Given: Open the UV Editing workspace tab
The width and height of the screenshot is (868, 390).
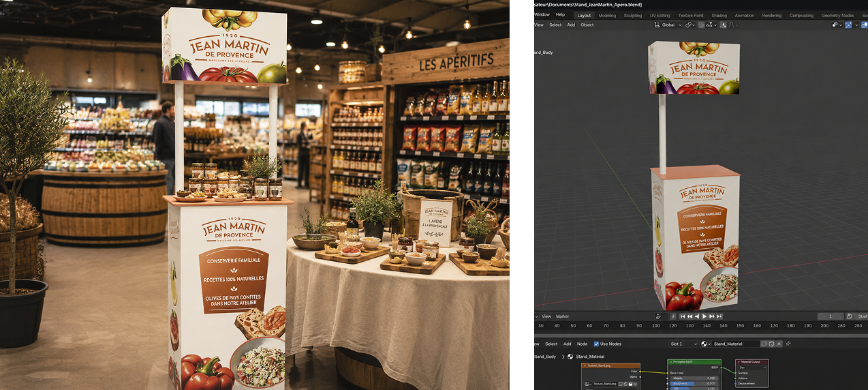Looking at the screenshot, I should [x=660, y=15].
